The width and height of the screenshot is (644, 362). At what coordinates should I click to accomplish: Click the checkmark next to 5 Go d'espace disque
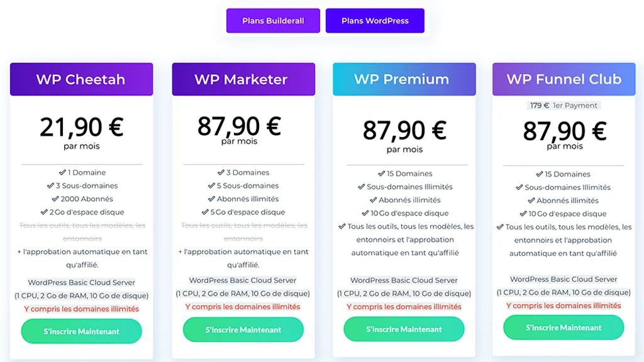pyautogui.click(x=205, y=212)
